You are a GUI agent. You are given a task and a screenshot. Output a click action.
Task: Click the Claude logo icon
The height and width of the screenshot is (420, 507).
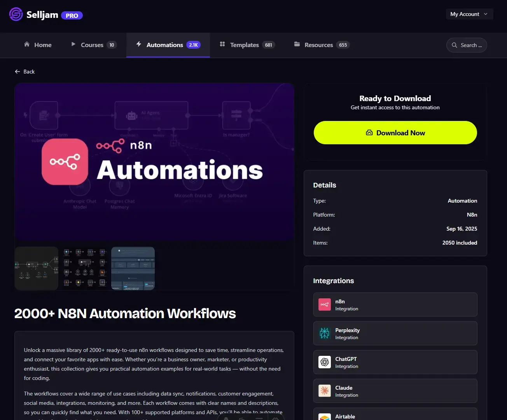[325, 391]
